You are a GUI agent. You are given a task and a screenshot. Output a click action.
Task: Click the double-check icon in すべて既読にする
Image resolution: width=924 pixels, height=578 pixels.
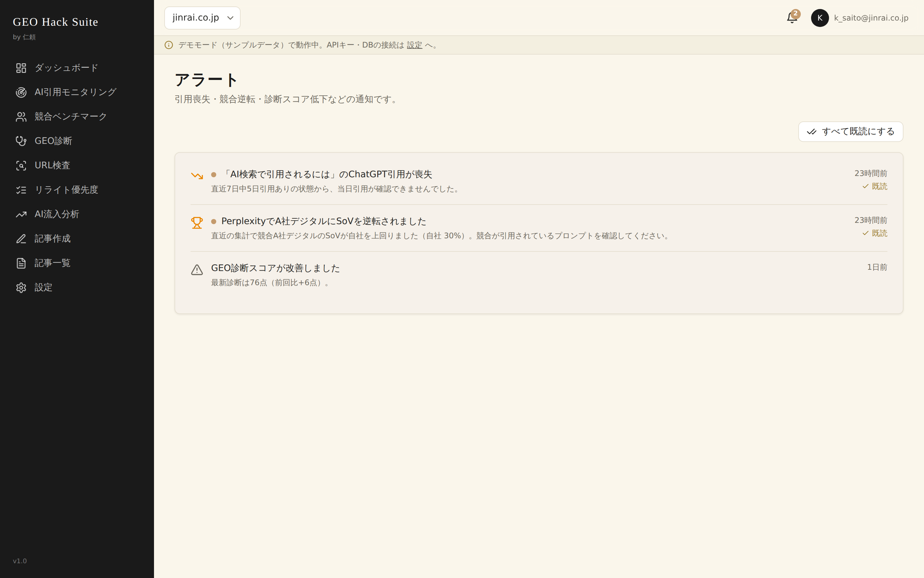coord(812,132)
